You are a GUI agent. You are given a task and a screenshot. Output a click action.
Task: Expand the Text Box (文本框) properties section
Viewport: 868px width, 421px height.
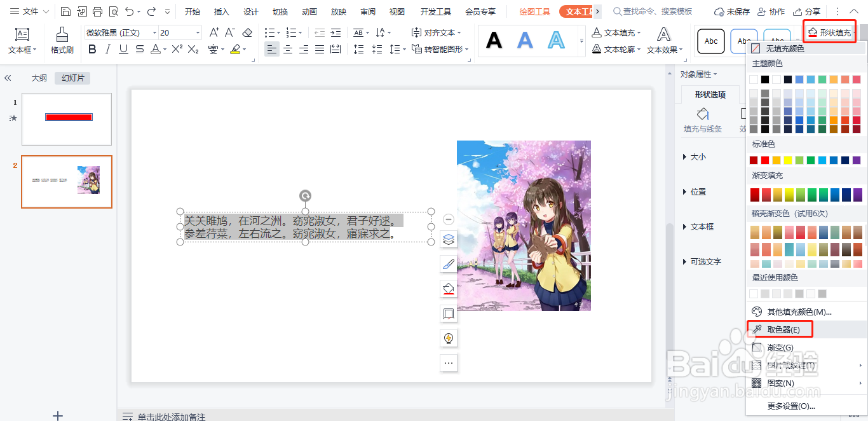pyautogui.click(x=698, y=226)
